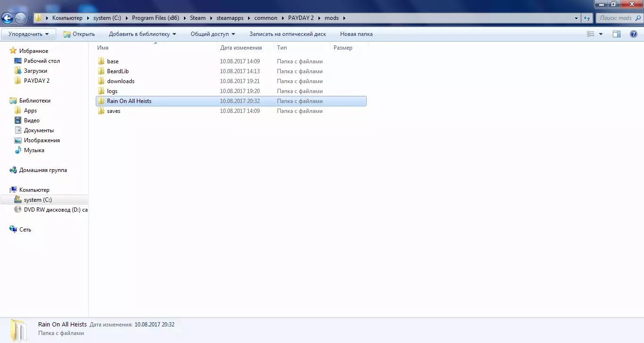
Task: Go back with the Back arrow button
Action: (8, 18)
